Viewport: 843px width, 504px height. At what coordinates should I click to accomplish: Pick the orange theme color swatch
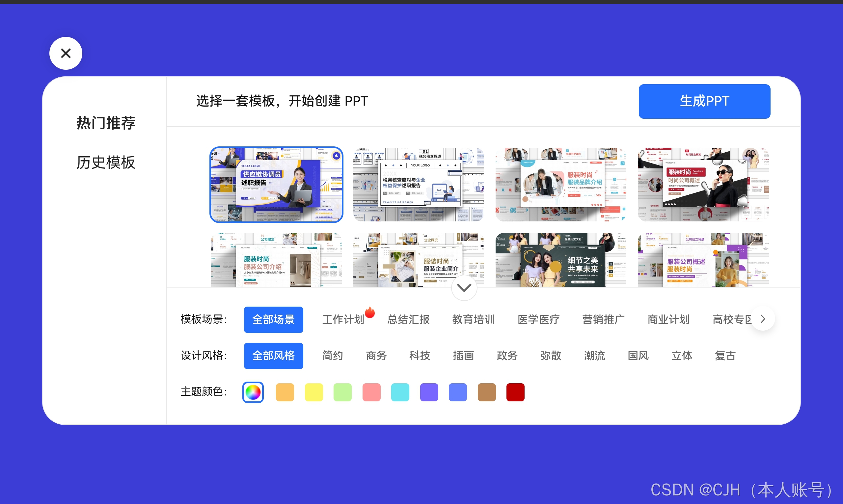click(285, 392)
